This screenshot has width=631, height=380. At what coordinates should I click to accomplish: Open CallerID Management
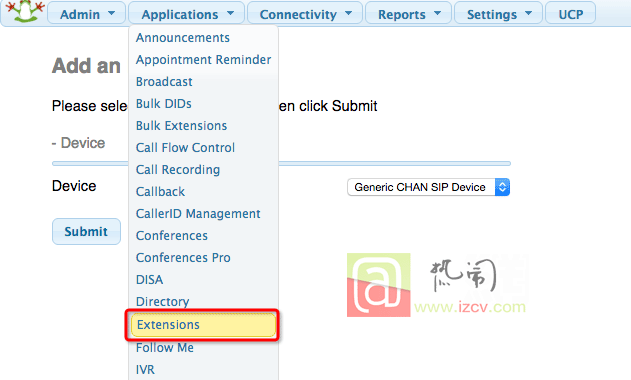[x=198, y=214]
